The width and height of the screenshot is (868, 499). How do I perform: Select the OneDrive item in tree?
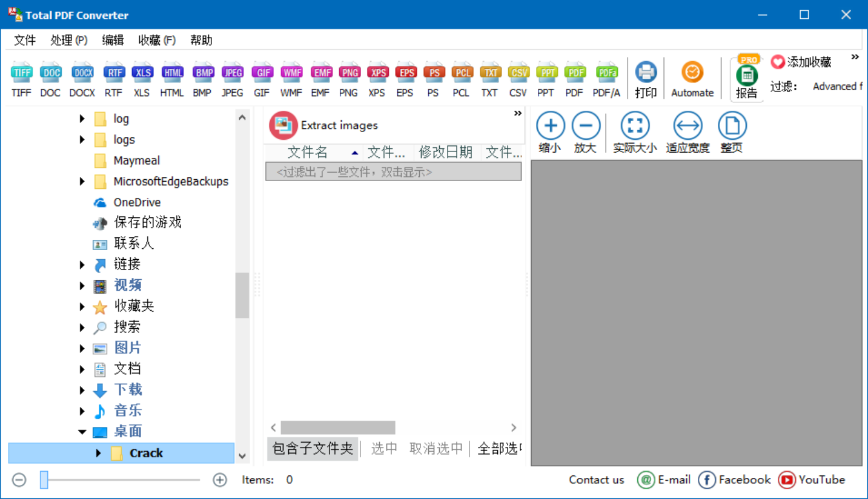point(137,202)
